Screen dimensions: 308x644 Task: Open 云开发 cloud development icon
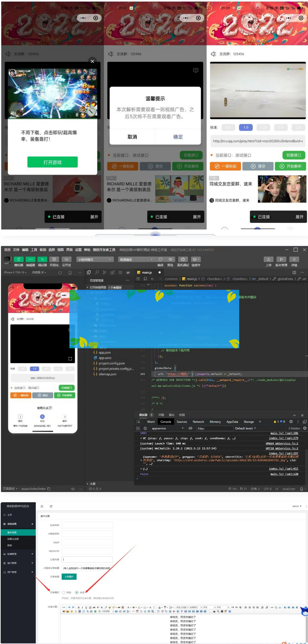(x=66, y=260)
